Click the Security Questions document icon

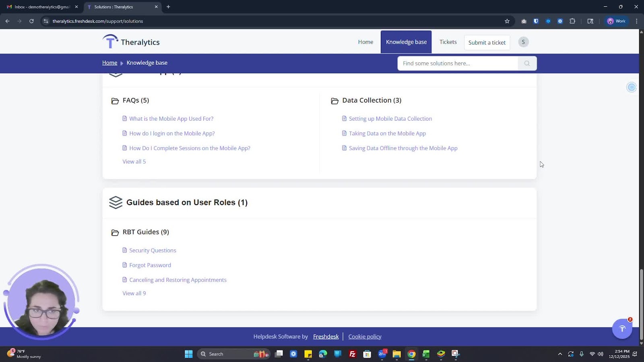coord(125,250)
